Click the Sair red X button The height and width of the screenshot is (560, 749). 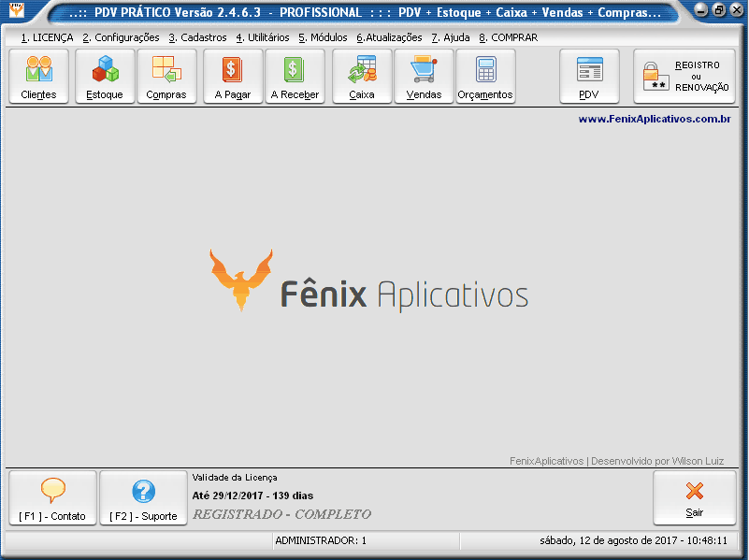(x=694, y=498)
